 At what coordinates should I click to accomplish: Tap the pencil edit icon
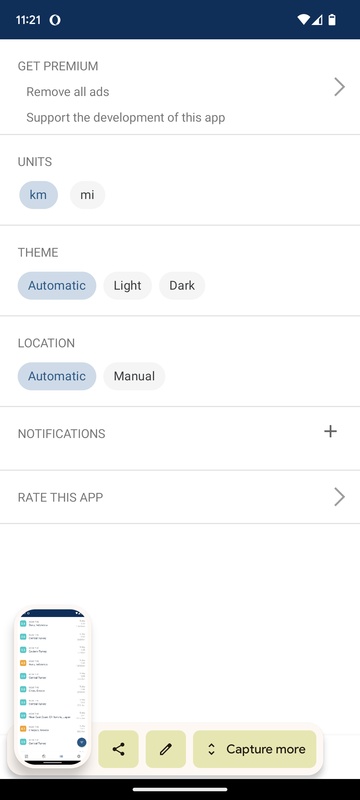click(x=165, y=749)
